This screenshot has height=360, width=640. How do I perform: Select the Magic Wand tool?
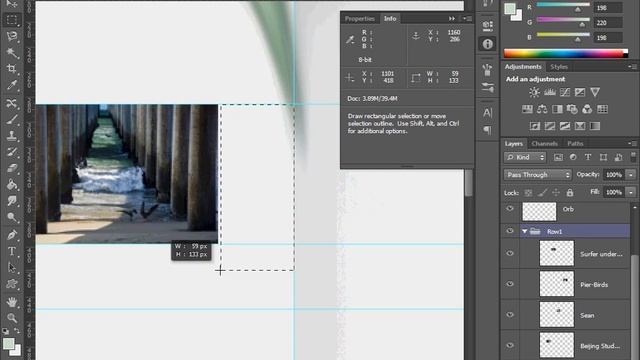[x=12, y=52]
